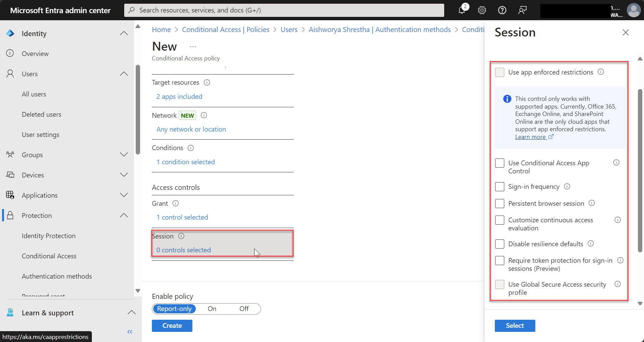The image size is (644, 342).
Task: Focus the search resources input field
Action: pos(284,10)
